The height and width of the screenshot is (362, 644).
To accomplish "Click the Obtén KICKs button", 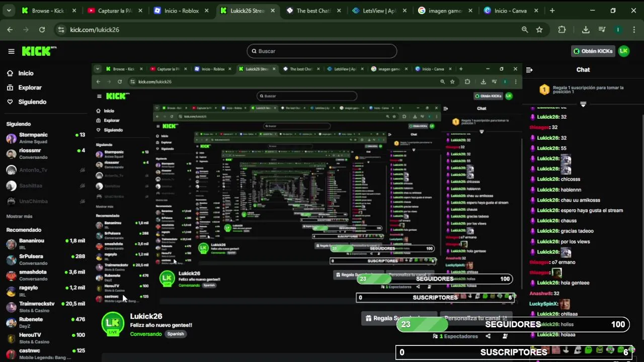I will [x=594, y=51].
